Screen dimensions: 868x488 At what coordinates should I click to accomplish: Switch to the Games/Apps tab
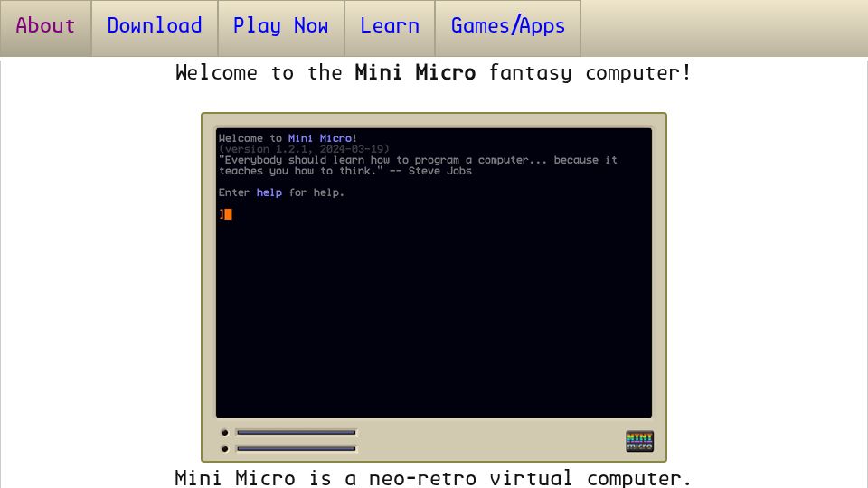coord(507,28)
